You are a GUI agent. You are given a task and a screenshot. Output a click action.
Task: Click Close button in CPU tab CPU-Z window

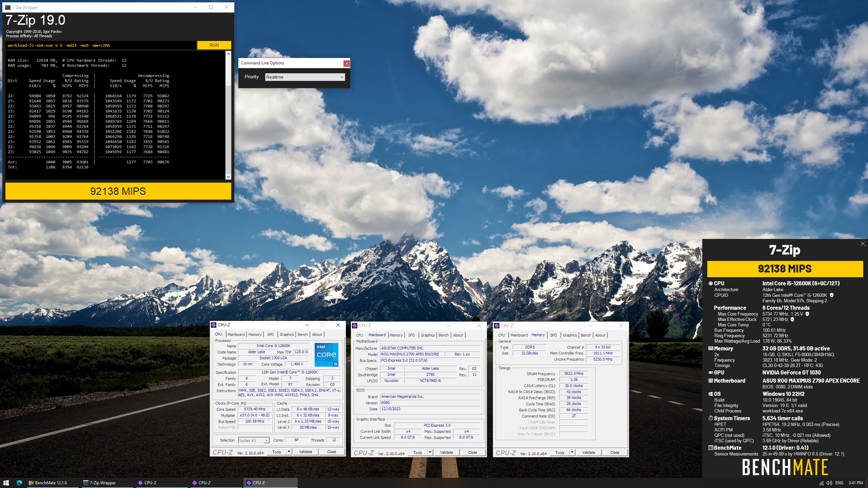point(332,452)
